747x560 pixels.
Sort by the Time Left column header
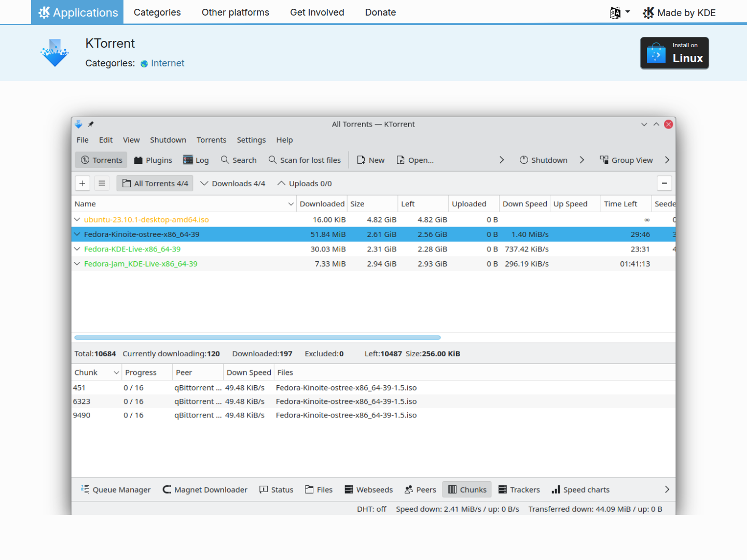click(x=626, y=204)
